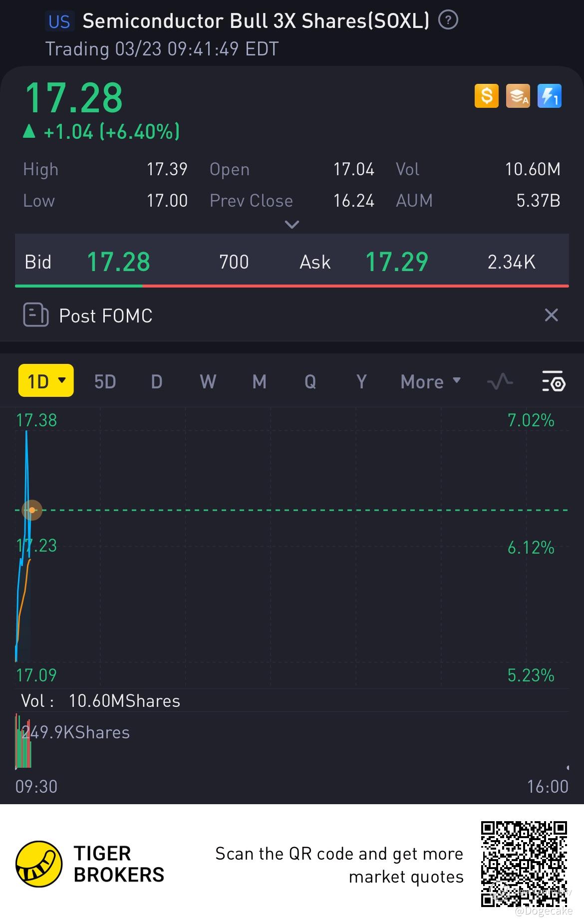Open the chart indicator waveform icon
The height and width of the screenshot is (924, 584).
click(500, 382)
